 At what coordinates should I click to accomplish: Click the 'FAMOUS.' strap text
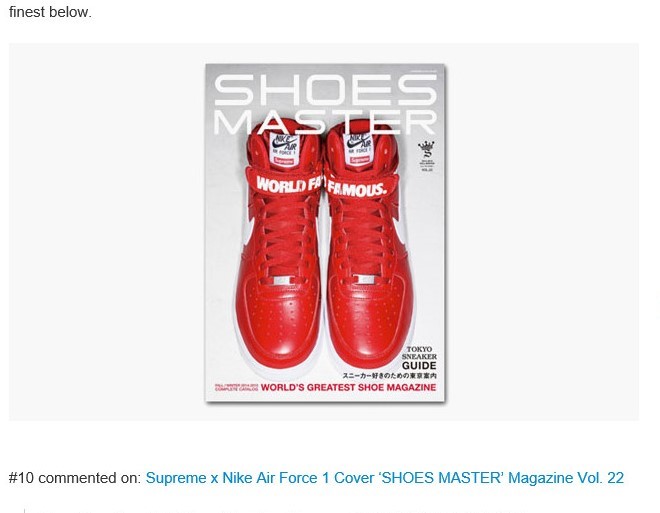357,189
